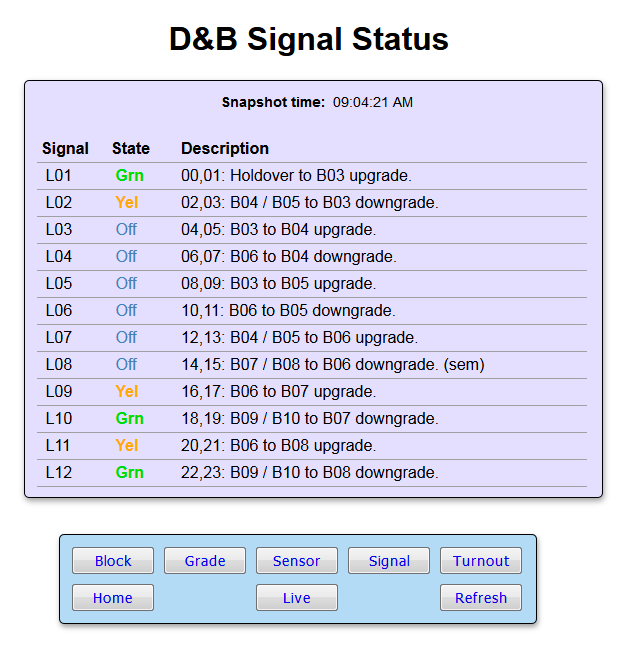Open the Sensor status button
The width and height of the screenshot is (631, 651).
click(297, 560)
